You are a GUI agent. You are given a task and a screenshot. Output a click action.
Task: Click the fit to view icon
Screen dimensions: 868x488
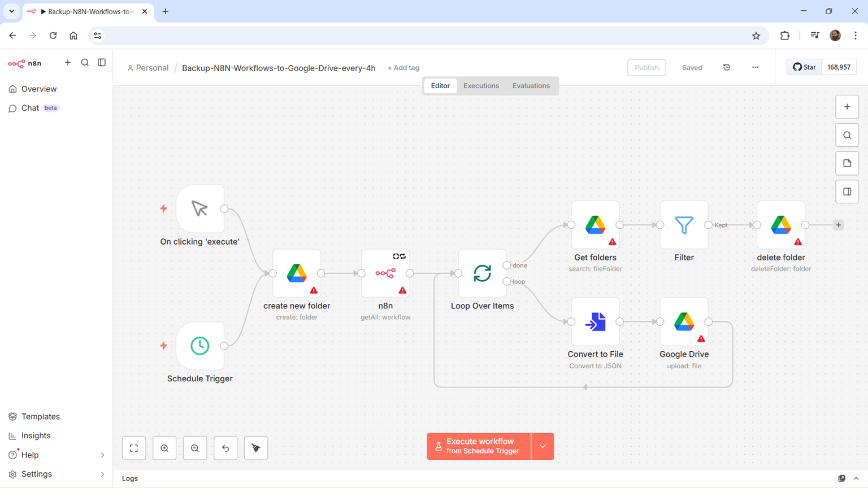[134, 448]
